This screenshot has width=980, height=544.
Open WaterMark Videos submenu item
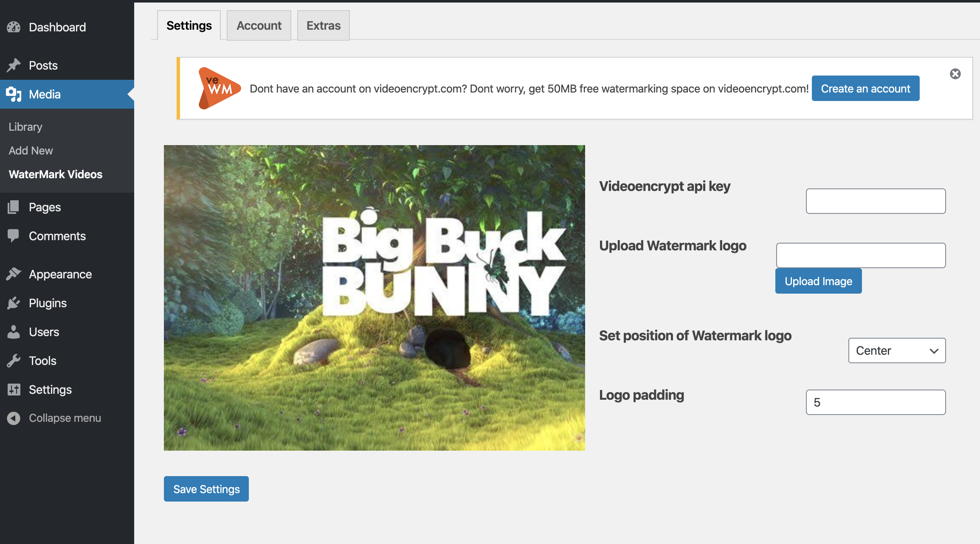56,174
